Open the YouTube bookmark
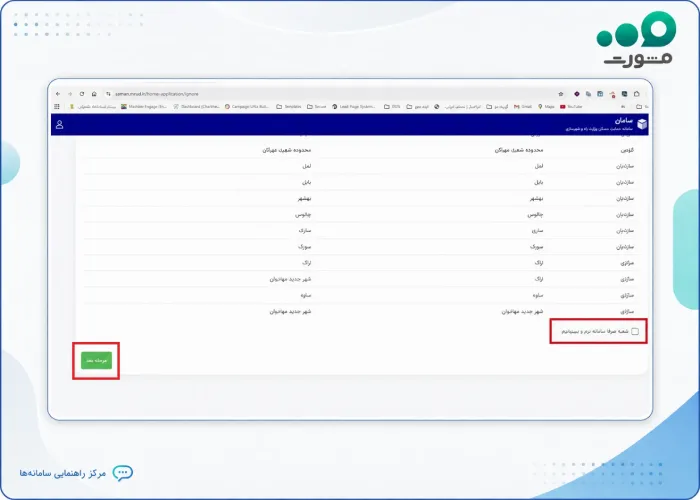The width and height of the screenshot is (700, 500). click(571, 107)
